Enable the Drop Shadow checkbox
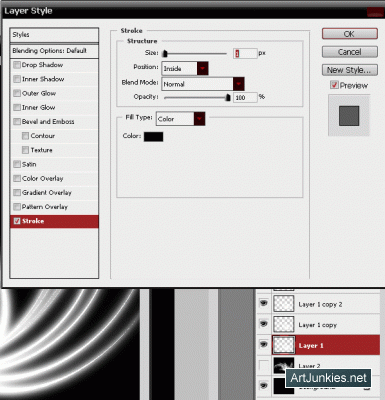This screenshot has width=385, height=400. (x=17, y=65)
